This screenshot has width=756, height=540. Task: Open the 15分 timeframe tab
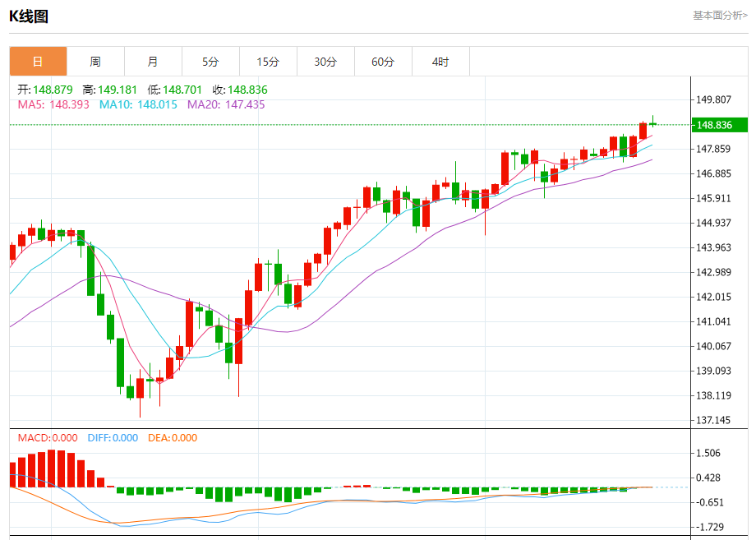tap(268, 61)
